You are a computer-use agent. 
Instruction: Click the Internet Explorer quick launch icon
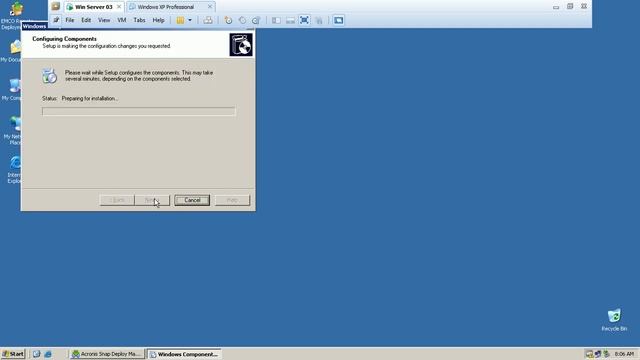(48, 354)
